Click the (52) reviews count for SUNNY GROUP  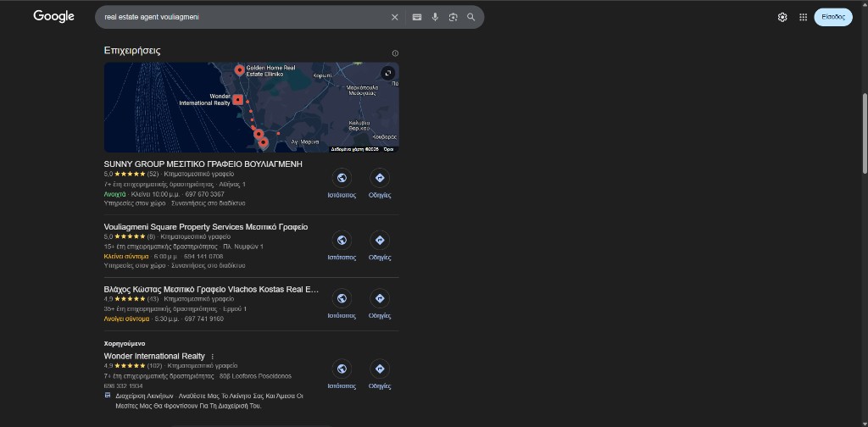(153, 175)
